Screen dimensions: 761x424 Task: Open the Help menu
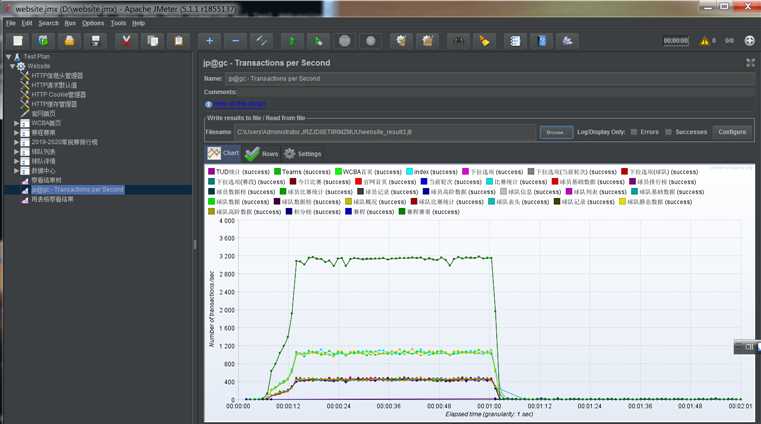(138, 23)
